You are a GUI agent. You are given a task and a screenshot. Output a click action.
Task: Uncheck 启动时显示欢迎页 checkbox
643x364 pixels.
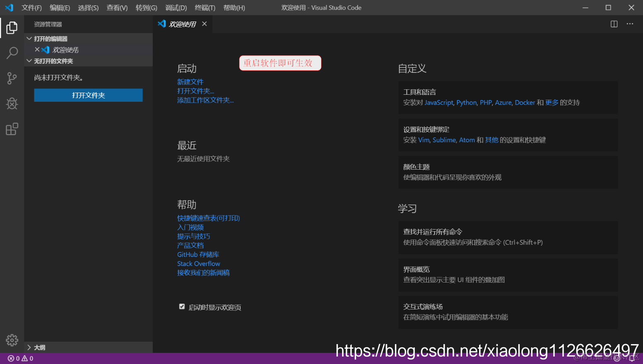tap(182, 307)
